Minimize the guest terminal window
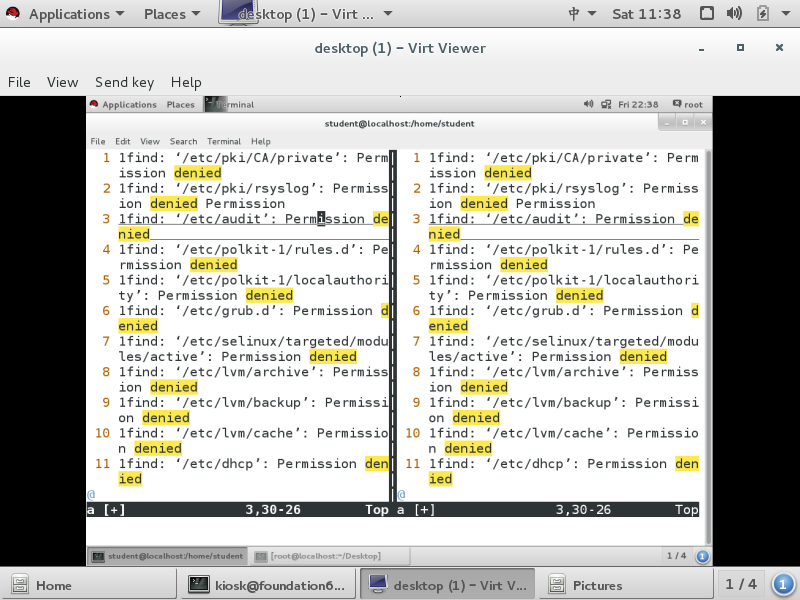The image size is (800, 600). pyautogui.click(x=667, y=122)
